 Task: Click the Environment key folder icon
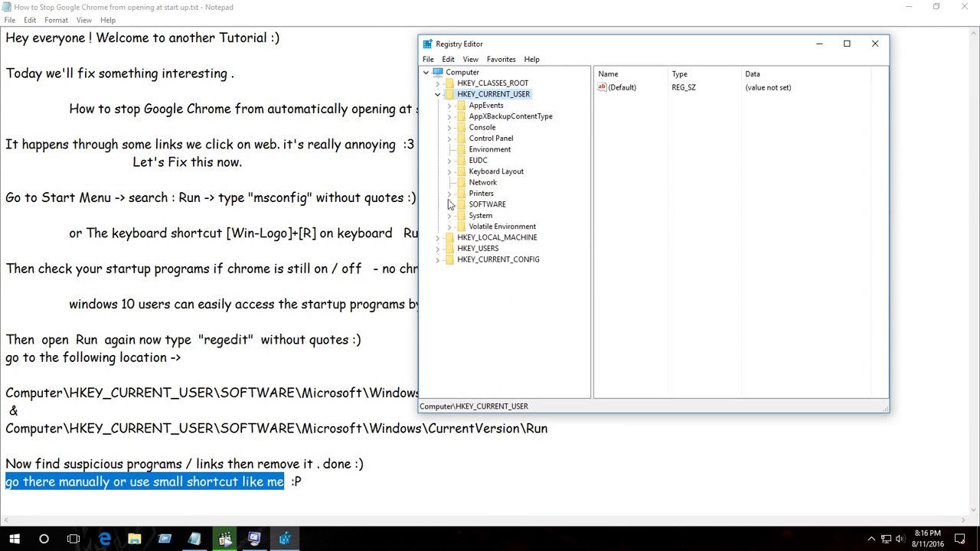tap(461, 149)
